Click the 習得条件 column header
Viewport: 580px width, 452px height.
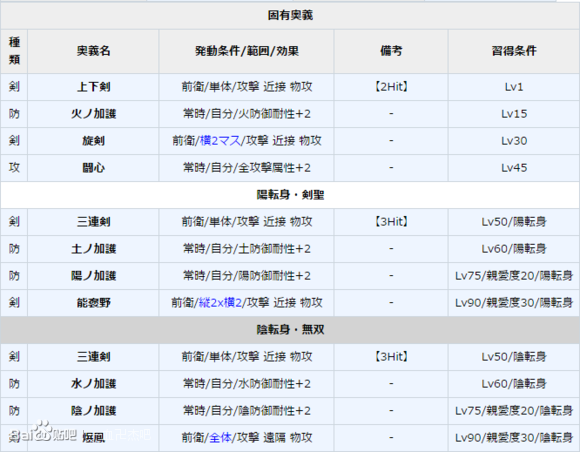point(514,51)
